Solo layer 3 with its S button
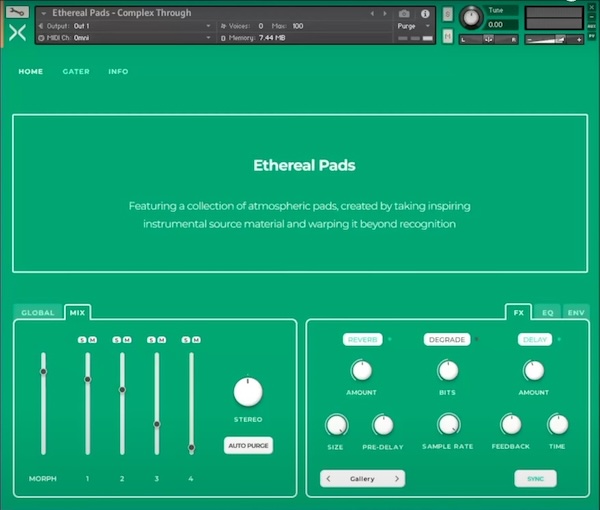Screen dimensions: 600x510 (x=152, y=340)
